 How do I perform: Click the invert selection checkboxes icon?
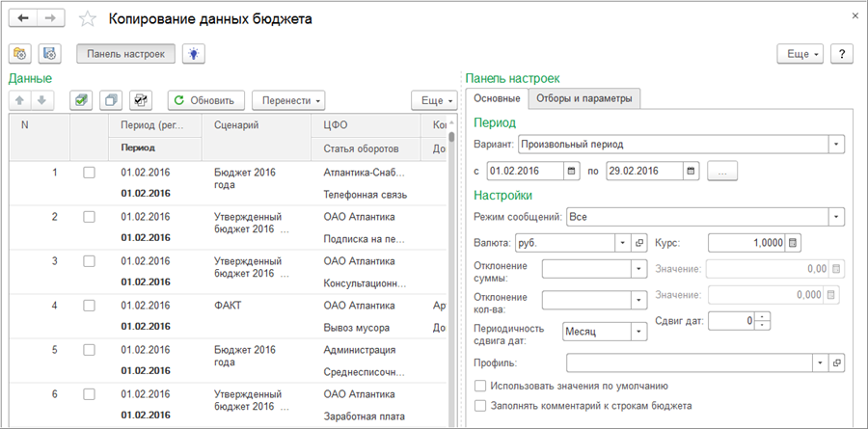(141, 100)
